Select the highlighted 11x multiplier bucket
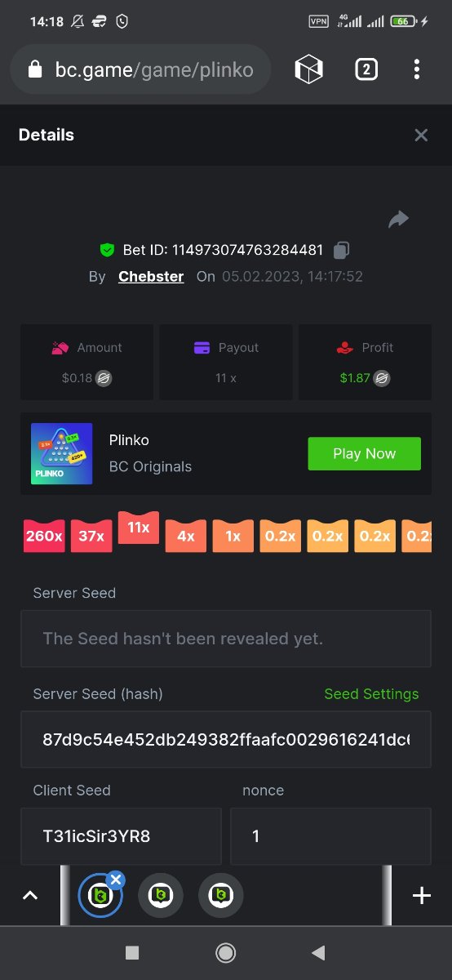 pyautogui.click(x=139, y=528)
